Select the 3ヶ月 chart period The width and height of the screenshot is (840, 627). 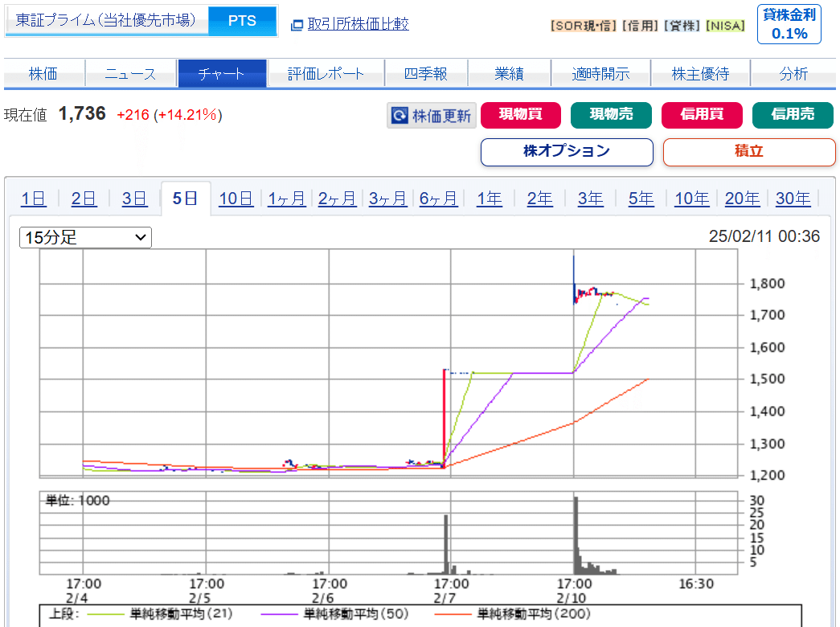[x=387, y=199]
